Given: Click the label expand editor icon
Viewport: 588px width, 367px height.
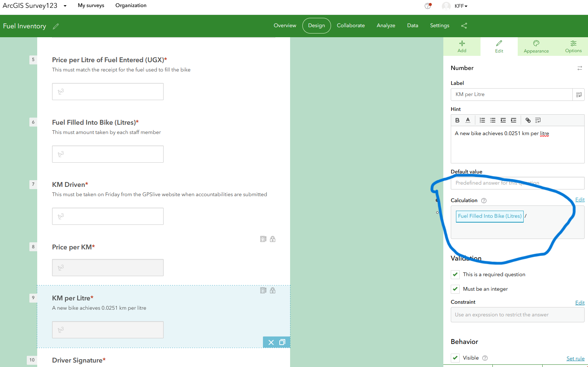Looking at the screenshot, I should point(579,95).
